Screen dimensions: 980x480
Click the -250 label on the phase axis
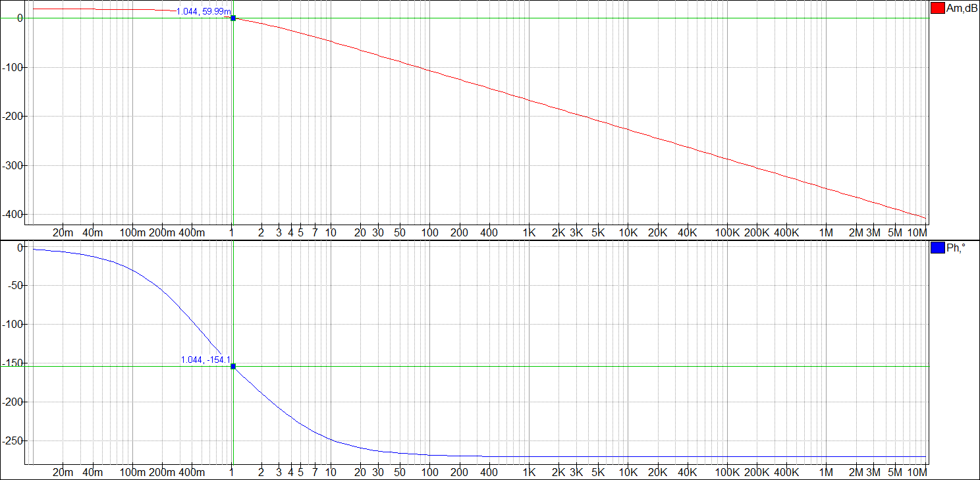click(14, 440)
